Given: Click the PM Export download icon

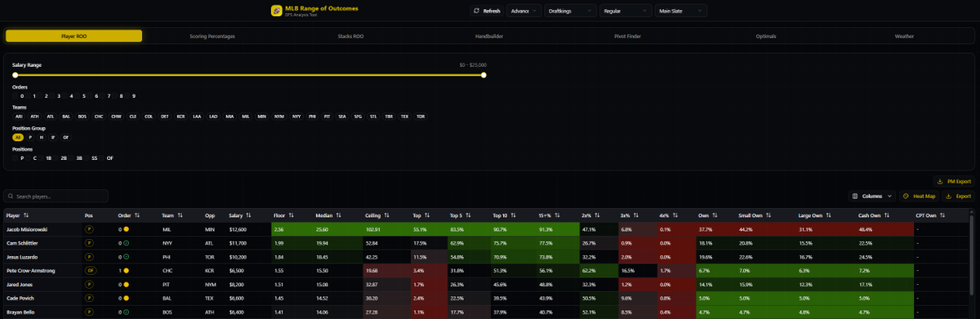Looking at the screenshot, I should point(940,181).
